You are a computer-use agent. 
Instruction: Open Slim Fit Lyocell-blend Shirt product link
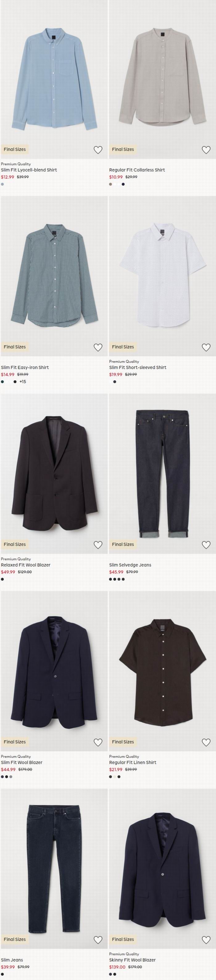29,170
